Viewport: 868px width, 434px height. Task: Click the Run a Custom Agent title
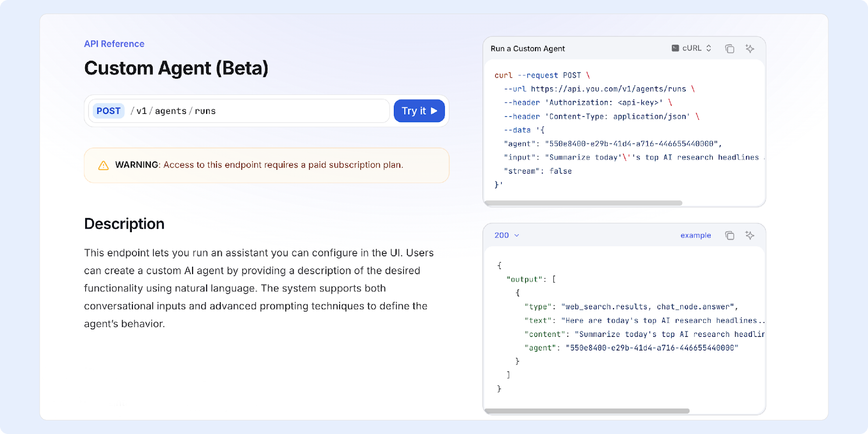pyautogui.click(x=528, y=49)
